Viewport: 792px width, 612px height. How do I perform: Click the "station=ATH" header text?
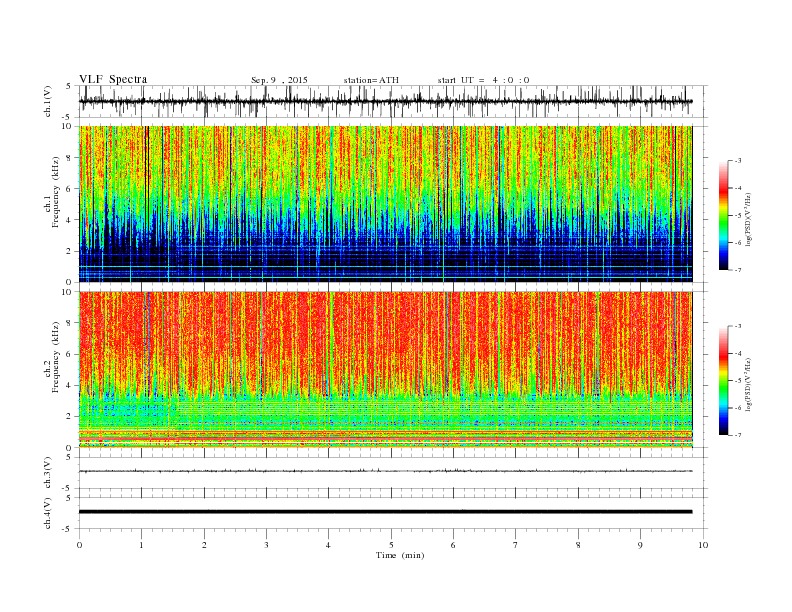[x=371, y=80]
